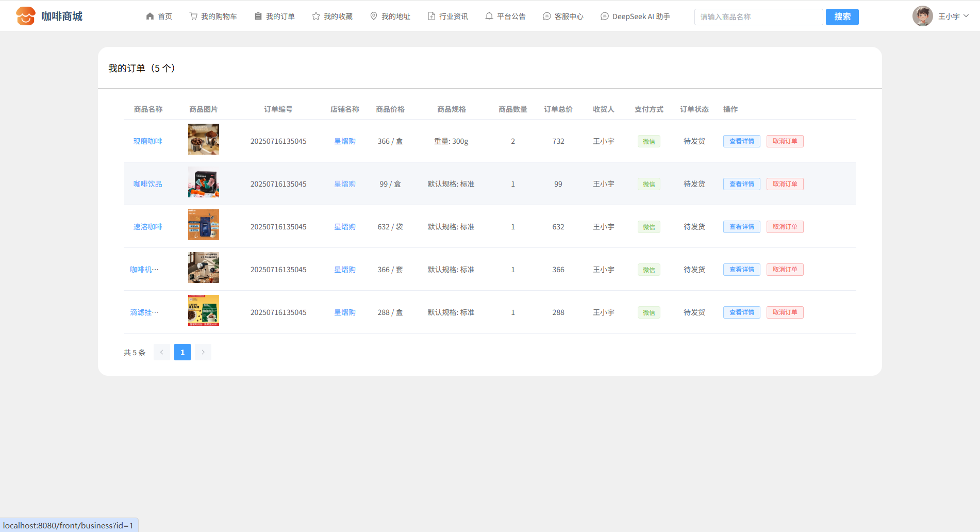Open the 客服中心 support center
This screenshot has height=532, width=980.
coord(563,16)
